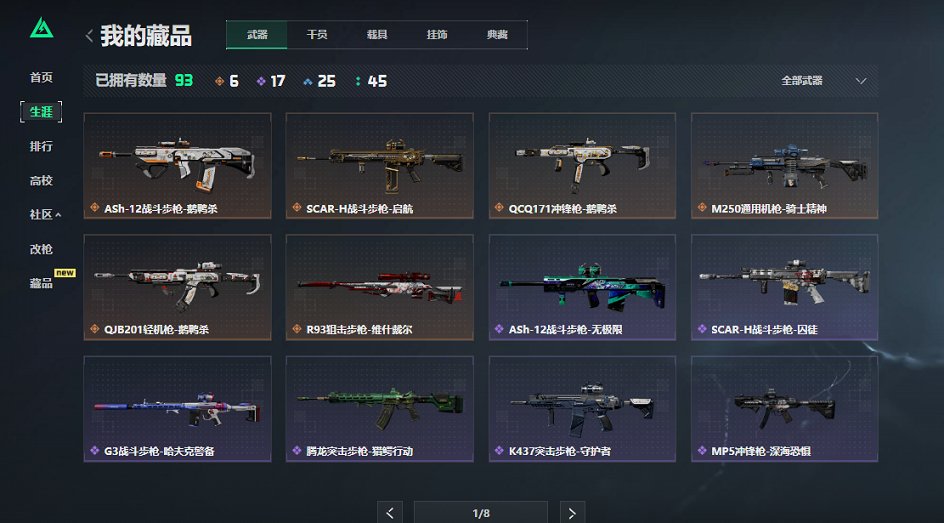Switch to the 载具 tab
The width and height of the screenshot is (944, 523).
[x=377, y=35]
